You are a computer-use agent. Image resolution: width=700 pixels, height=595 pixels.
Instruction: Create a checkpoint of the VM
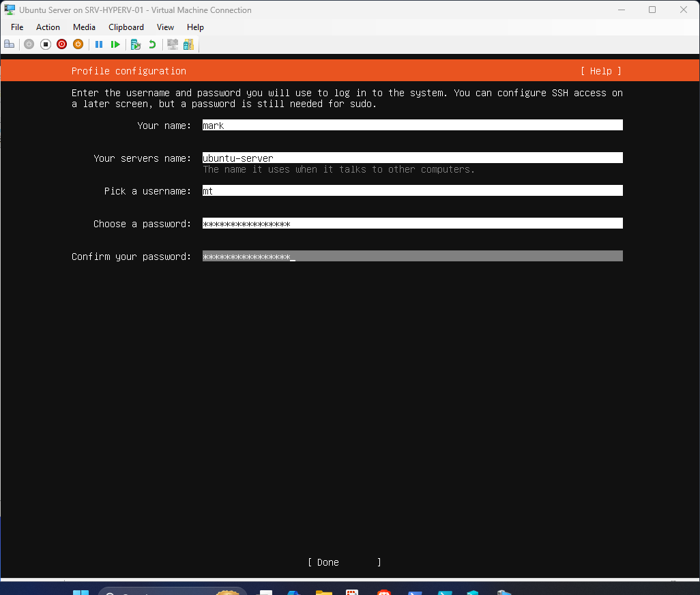134,44
